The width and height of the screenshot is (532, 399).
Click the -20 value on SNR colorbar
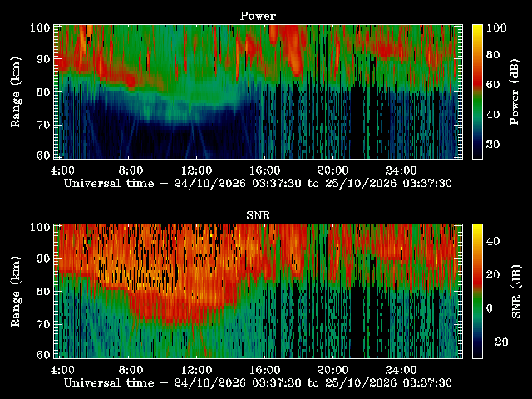point(497,342)
